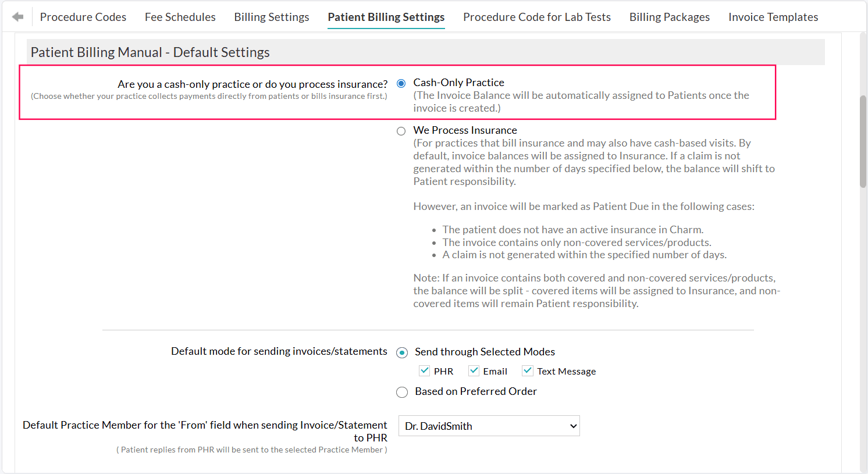This screenshot has height=474, width=868.
Task: Choose the We Process Insurance option
Action: point(401,131)
